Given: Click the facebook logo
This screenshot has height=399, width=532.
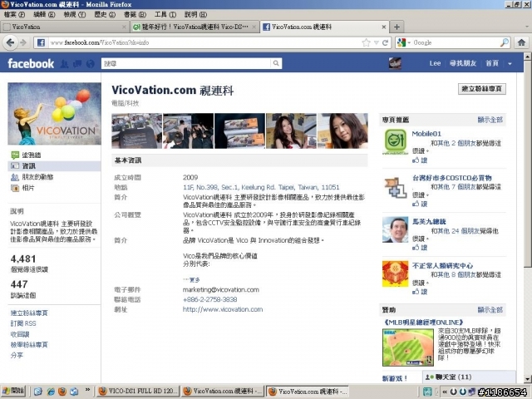Looking at the screenshot, I should pyautogui.click(x=31, y=63).
